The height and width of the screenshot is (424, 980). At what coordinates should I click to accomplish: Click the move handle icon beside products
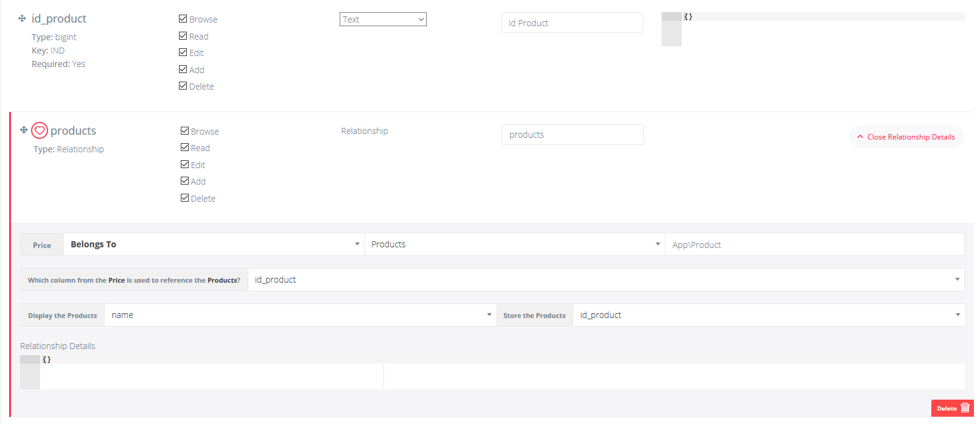[x=24, y=130]
